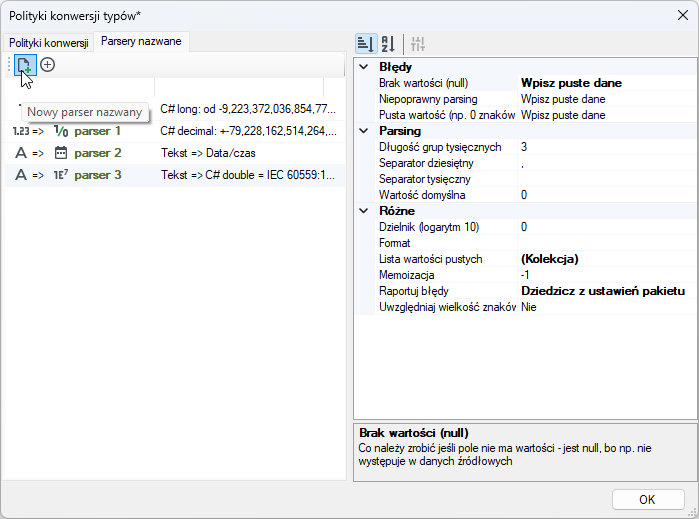Screen dimensions: 699x519
Task: Open the Property Pages sliders icon
Action: coord(418,44)
